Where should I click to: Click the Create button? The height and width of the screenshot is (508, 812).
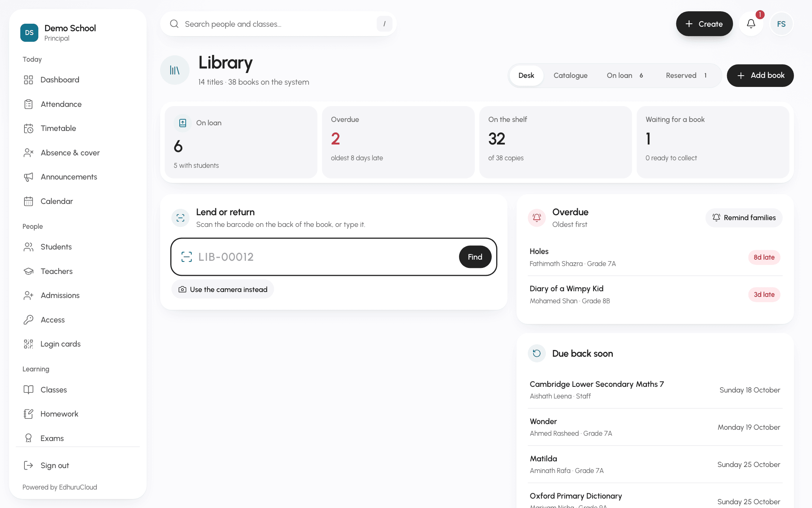[704, 24]
